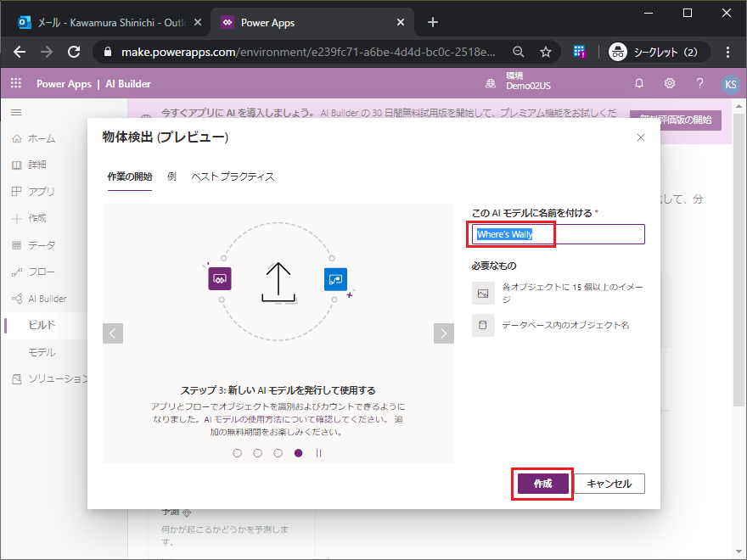
Task: Open the シークレット incognito profile chip
Action: coord(658,52)
